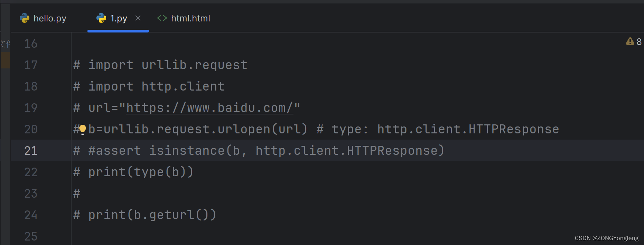644x245 pixels.
Task: Toggle a breakpoint next to line 24
Action: 55,215
